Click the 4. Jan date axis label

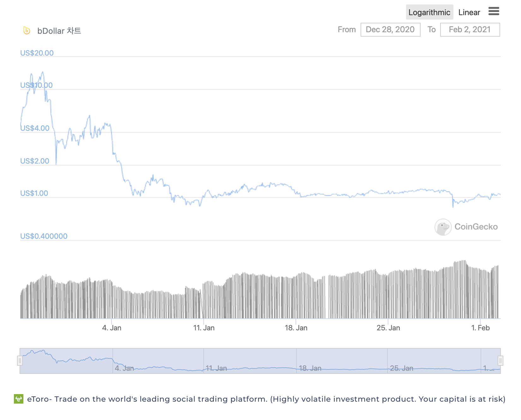coord(112,328)
